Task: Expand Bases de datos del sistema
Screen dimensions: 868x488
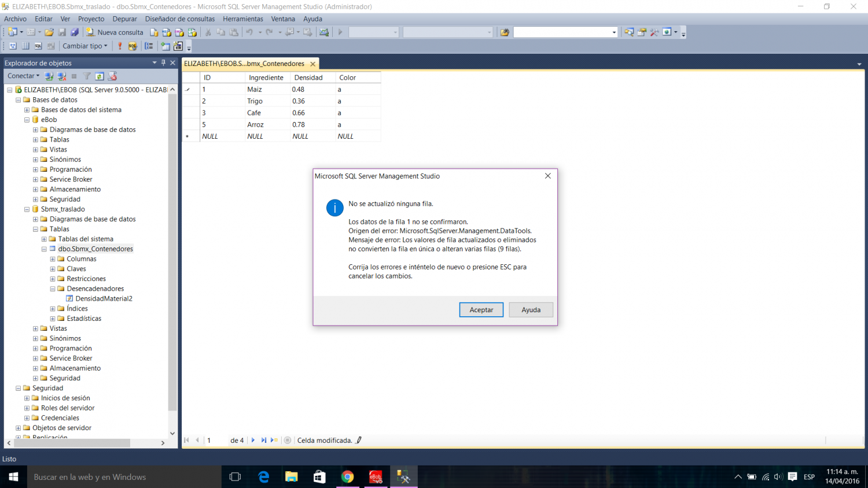Action: tap(27, 110)
